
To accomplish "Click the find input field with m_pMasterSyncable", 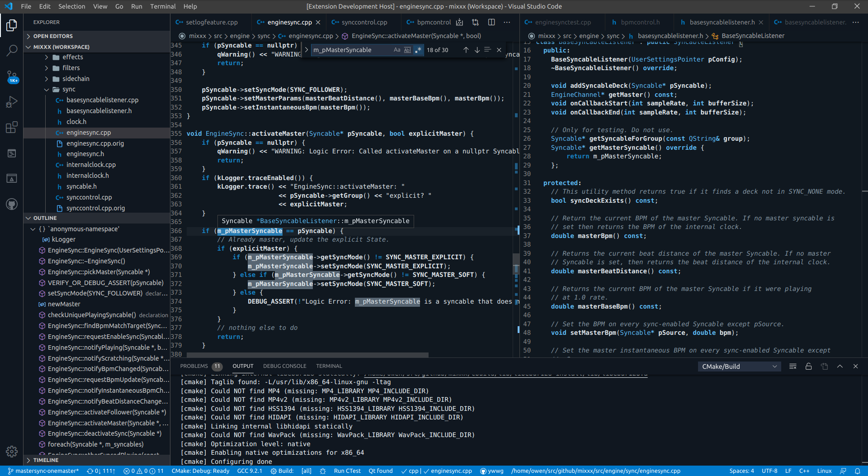I will [351, 50].
